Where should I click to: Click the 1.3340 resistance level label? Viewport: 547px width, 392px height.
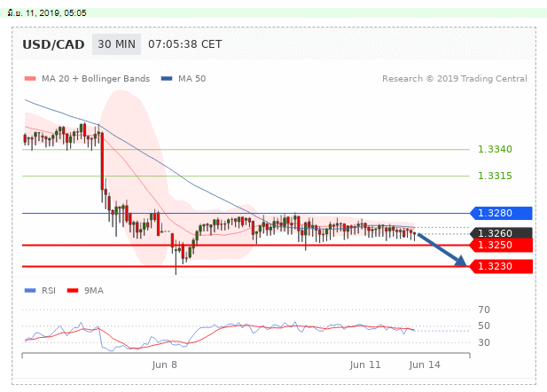click(495, 149)
